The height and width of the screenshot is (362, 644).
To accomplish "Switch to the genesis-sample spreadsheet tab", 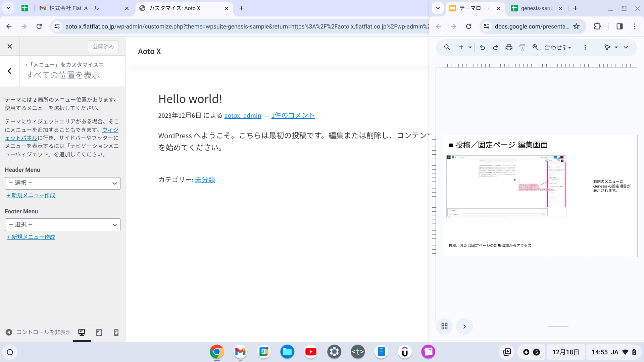I will (x=536, y=8).
